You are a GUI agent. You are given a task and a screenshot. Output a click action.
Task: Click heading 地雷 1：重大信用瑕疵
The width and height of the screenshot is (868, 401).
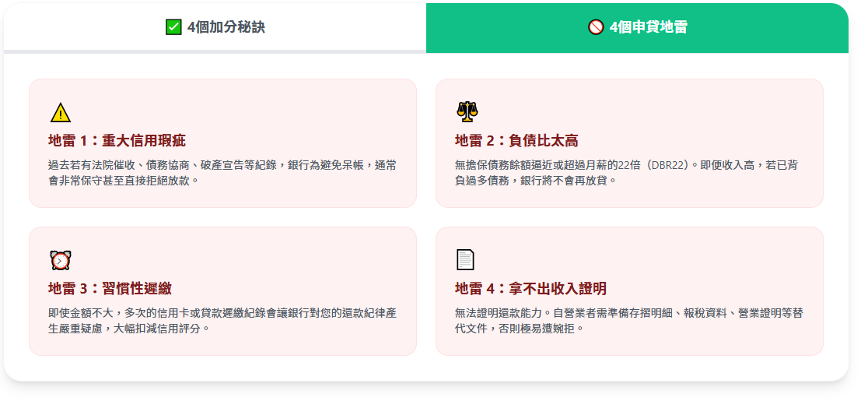pyautogui.click(x=117, y=141)
